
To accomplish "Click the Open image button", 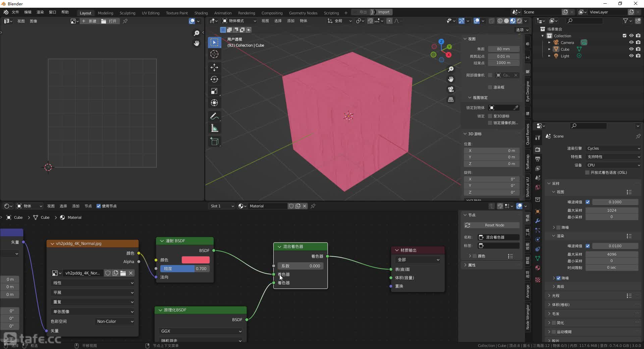I will click(109, 21).
